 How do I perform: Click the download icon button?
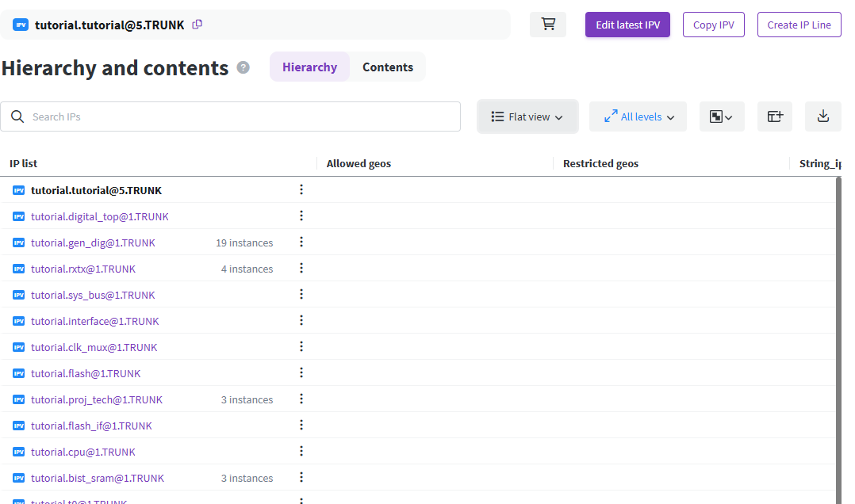pos(822,116)
